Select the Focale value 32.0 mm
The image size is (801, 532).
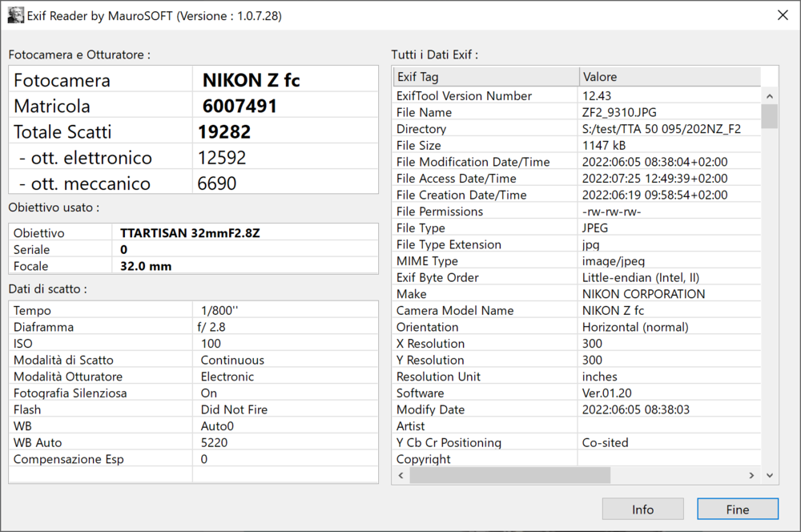pyautogui.click(x=146, y=266)
